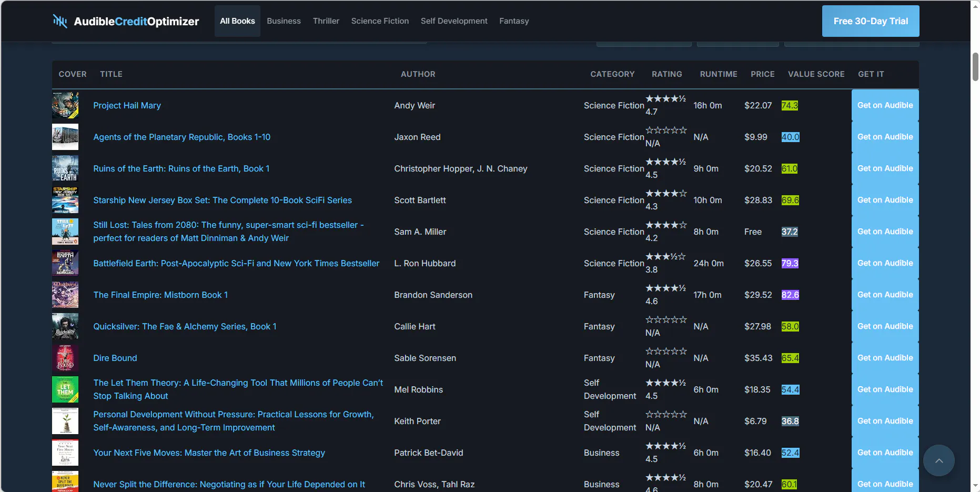Open the All Books tab
980x492 pixels.
click(237, 21)
